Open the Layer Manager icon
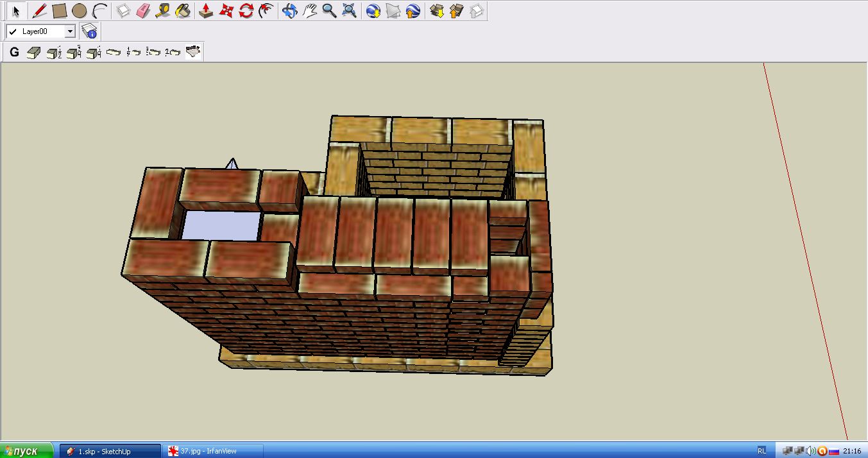868x458 pixels. tap(89, 31)
